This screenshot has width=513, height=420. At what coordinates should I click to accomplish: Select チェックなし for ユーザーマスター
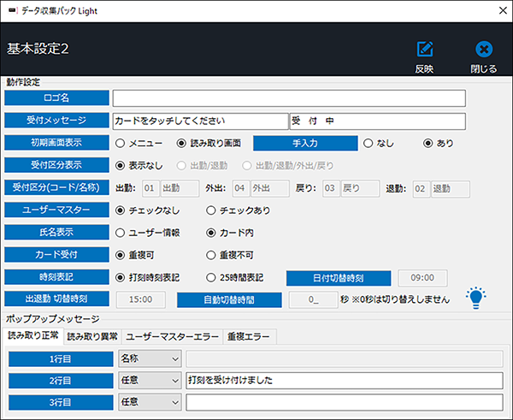pos(120,210)
